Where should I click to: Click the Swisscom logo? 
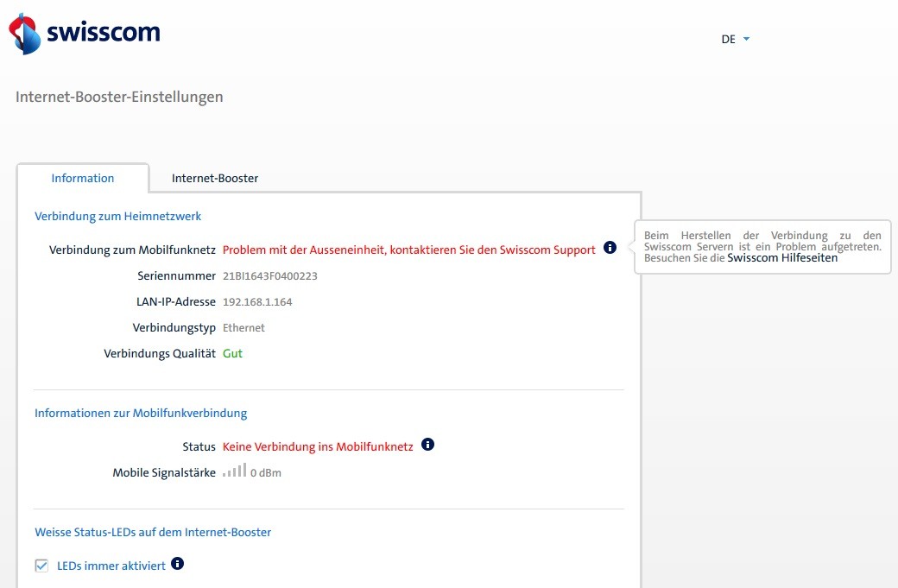(x=84, y=31)
